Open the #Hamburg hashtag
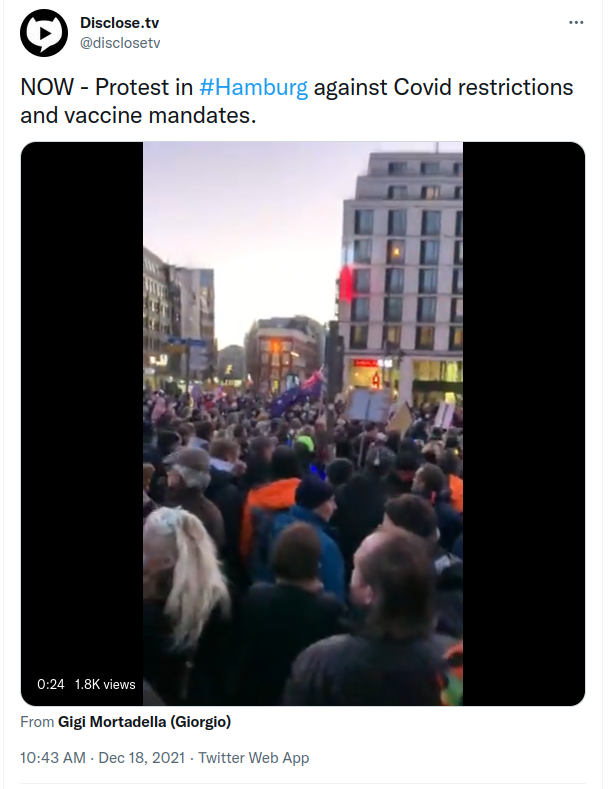 click(254, 88)
